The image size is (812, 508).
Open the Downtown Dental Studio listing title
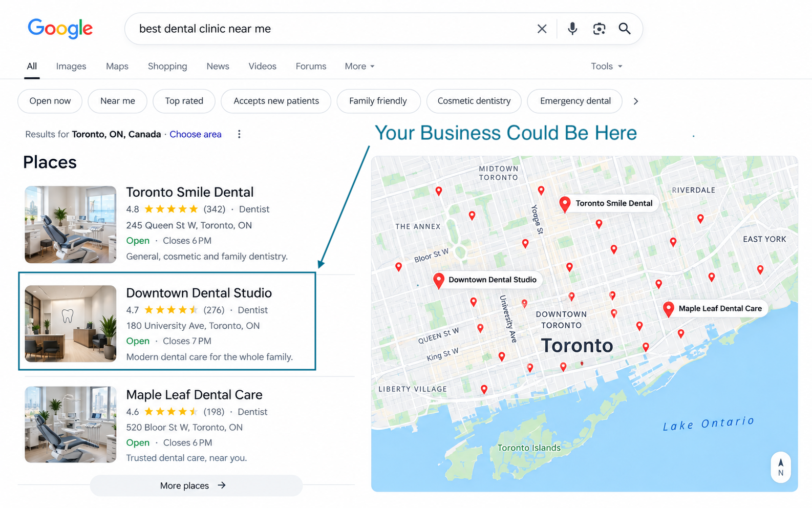(199, 293)
